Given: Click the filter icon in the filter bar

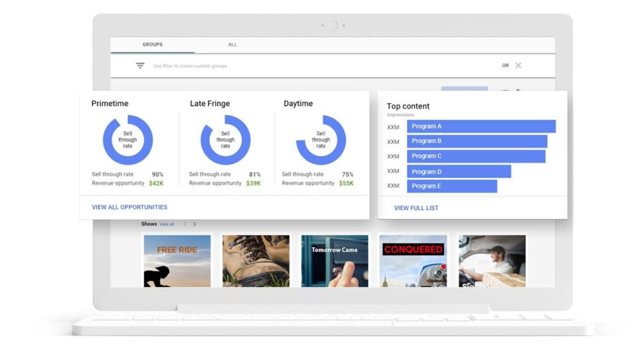Looking at the screenshot, I should point(140,66).
